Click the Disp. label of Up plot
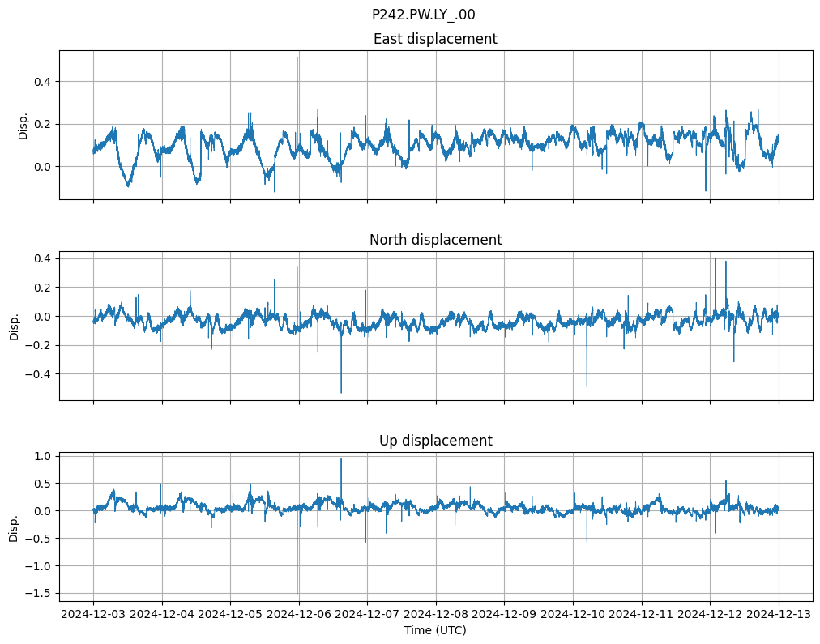820x644 pixels. [14, 527]
